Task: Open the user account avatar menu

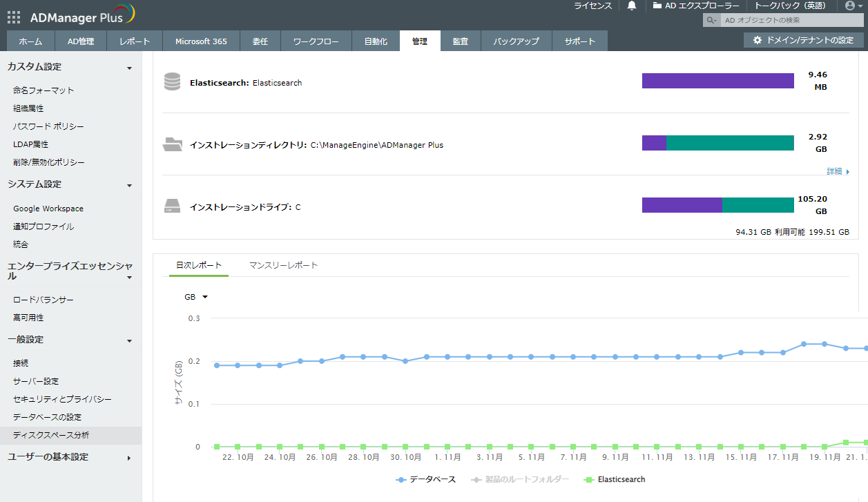Action: (x=850, y=6)
